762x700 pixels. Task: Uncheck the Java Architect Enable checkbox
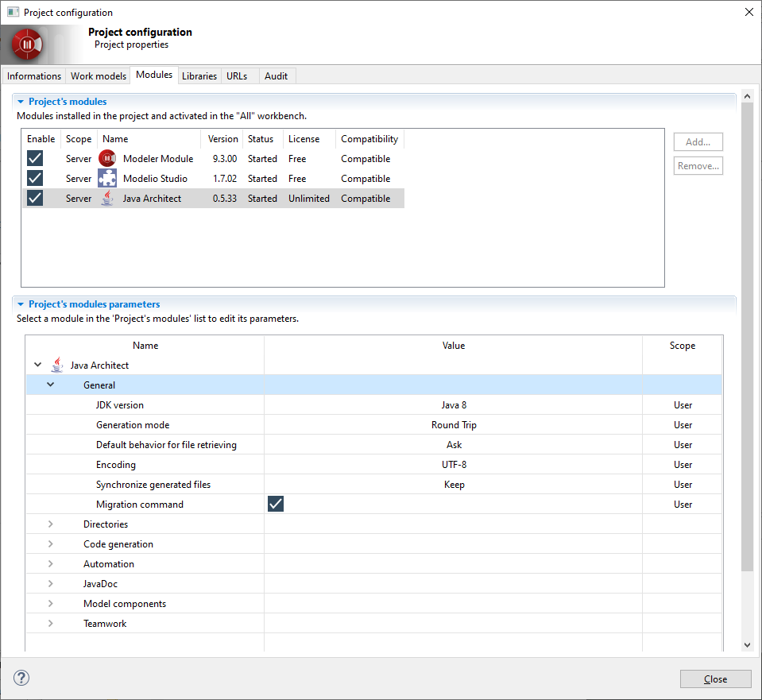click(x=35, y=199)
